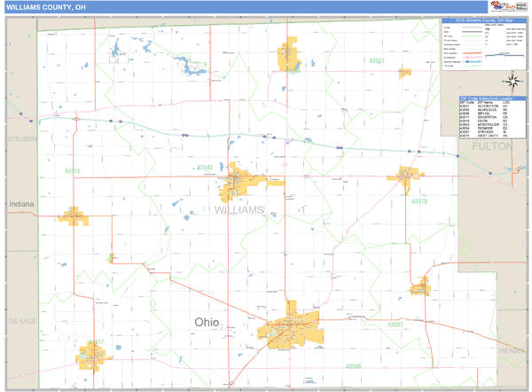Click the 43518 ZIP code map label
The height and width of the screenshot is (392, 532).
click(72, 171)
